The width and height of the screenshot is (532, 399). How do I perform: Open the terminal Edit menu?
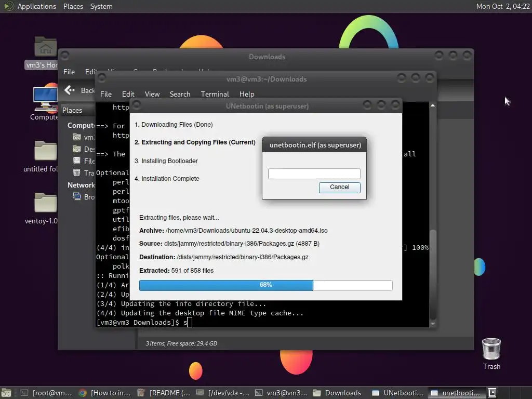click(x=128, y=95)
